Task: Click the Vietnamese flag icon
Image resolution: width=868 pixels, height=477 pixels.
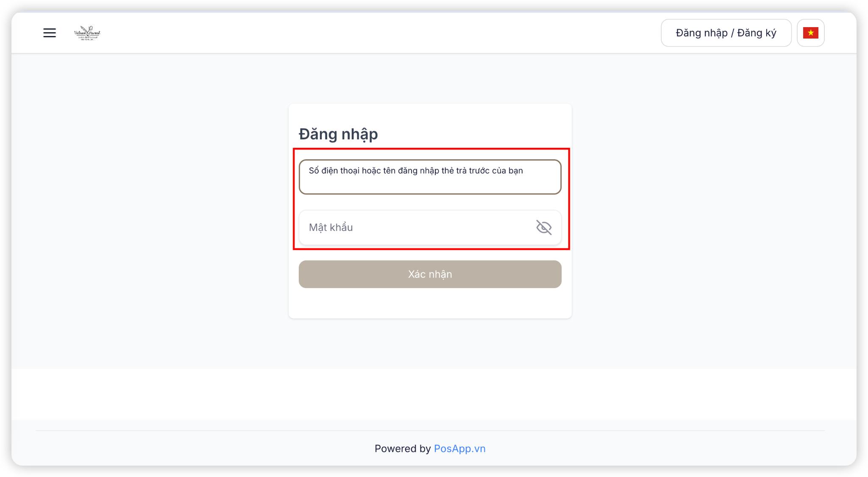Action: (x=810, y=33)
